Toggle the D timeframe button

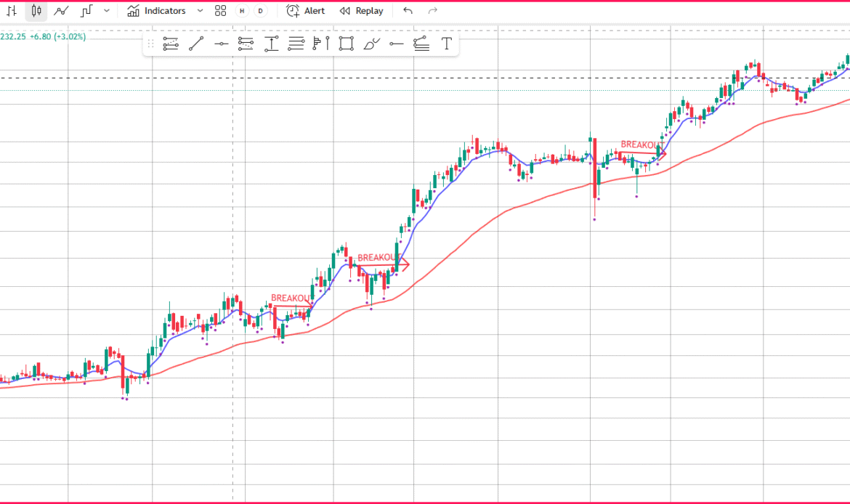point(260,11)
